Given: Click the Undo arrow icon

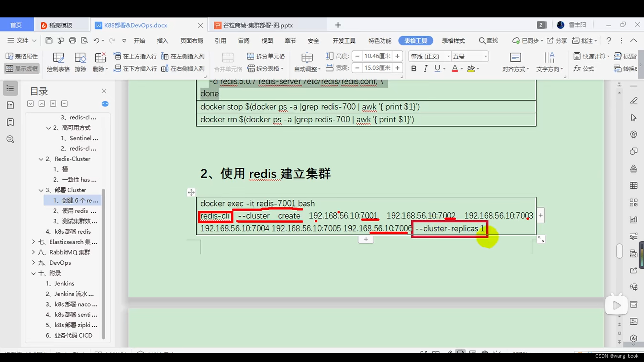Looking at the screenshot, I should tap(96, 41).
